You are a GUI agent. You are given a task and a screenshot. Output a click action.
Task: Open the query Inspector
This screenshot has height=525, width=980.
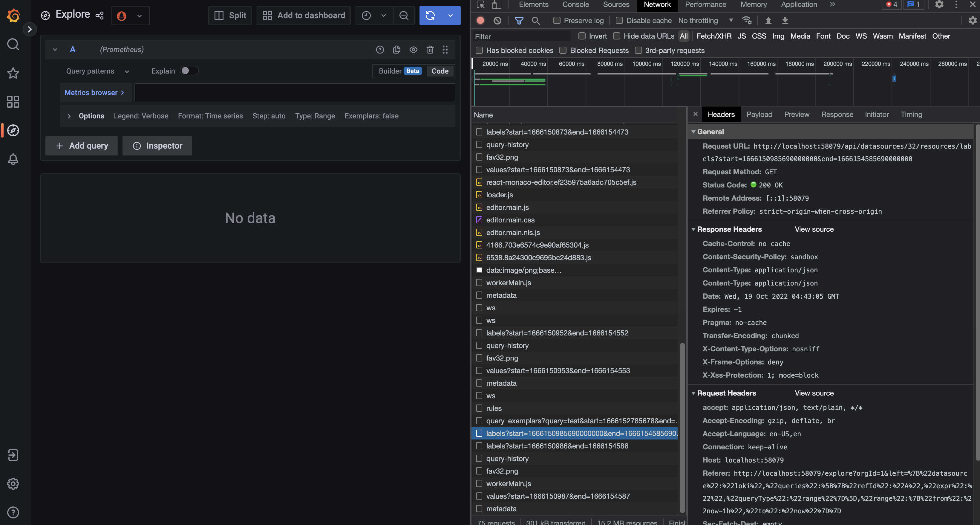[x=157, y=146]
